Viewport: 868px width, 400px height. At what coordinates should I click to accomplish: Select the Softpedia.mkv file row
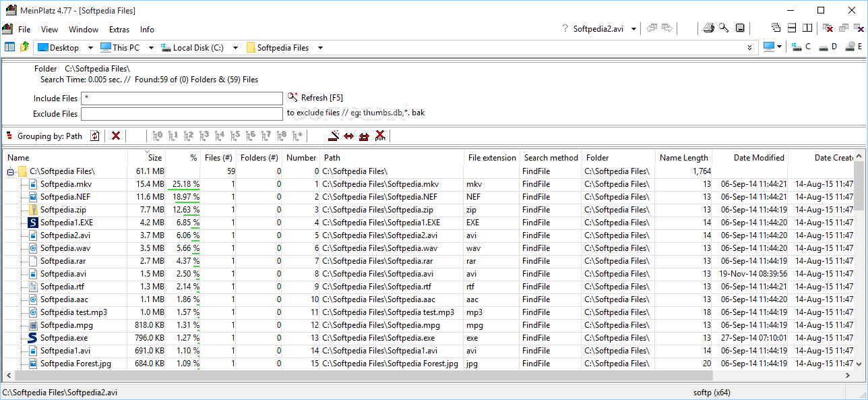429,184
